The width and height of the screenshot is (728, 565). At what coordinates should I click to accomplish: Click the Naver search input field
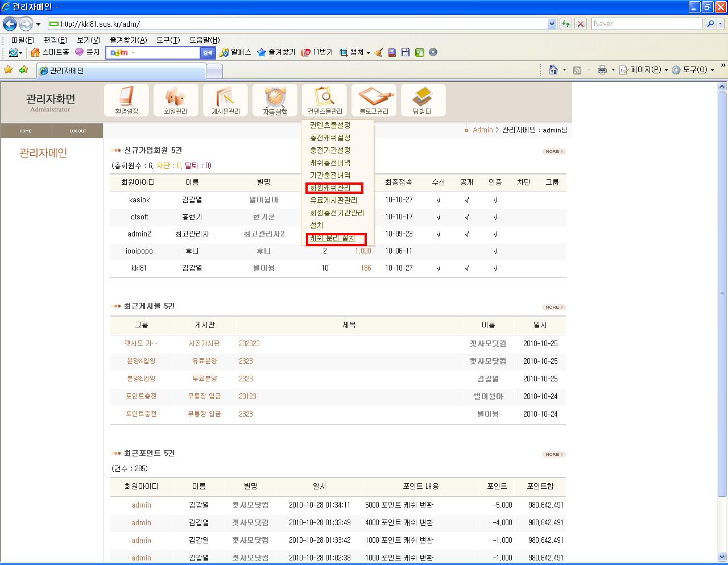pos(646,24)
